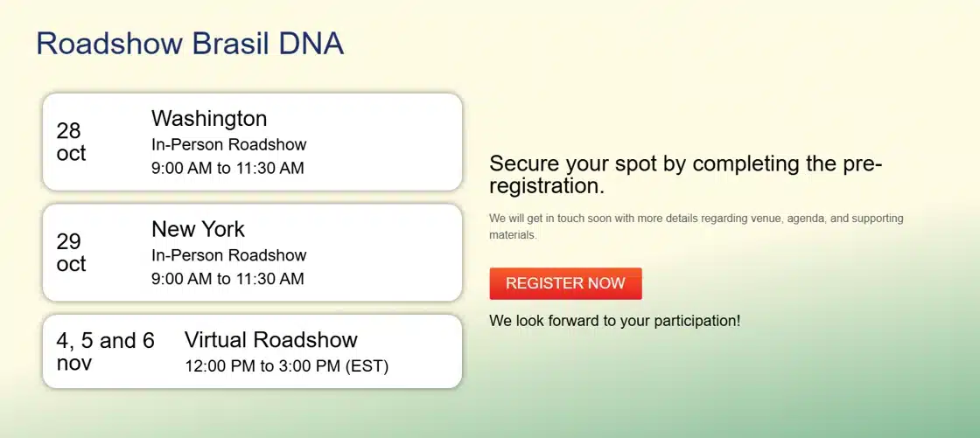Click In-Person Roadshow label under Washington
The image size is (980, 438).
point(228,144)
